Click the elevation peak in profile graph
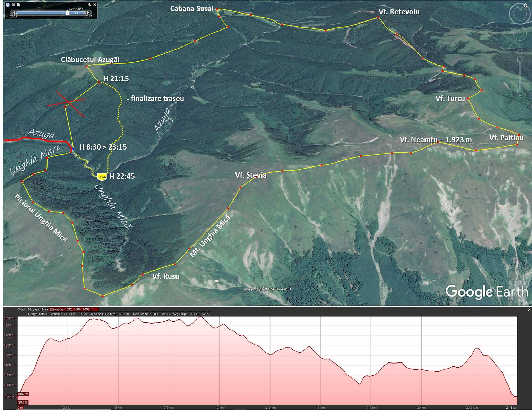The width and height of the screenshot is (532, 410). (201, 317)
